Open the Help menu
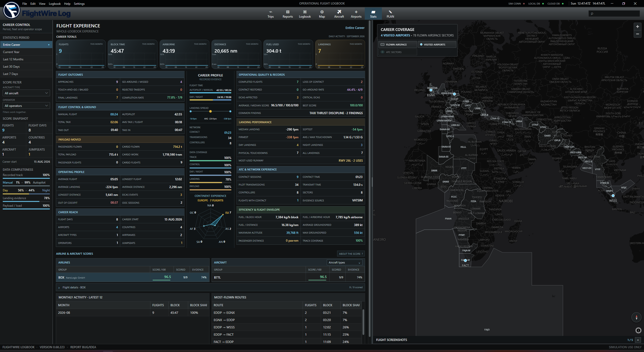This screenshot has height=352, width=644. click(67, 4)
